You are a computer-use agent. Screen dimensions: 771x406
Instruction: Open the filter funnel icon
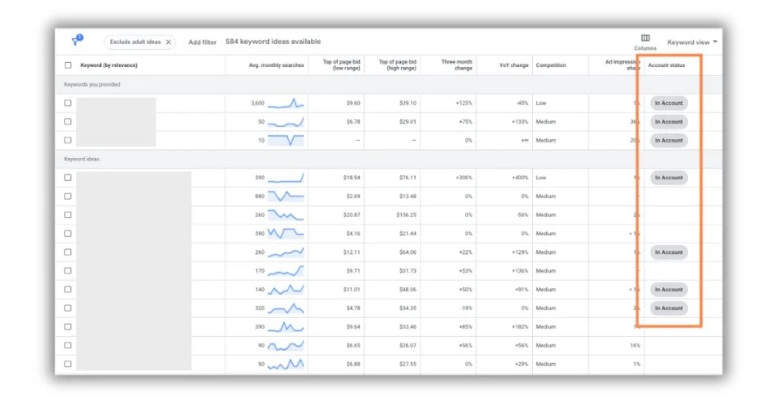pos(77,41)
